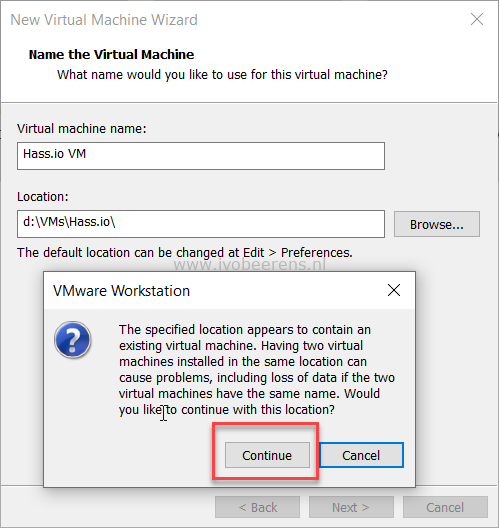Advance the wizard with Next
The image size is (499, 528).
tap(351, 507)
